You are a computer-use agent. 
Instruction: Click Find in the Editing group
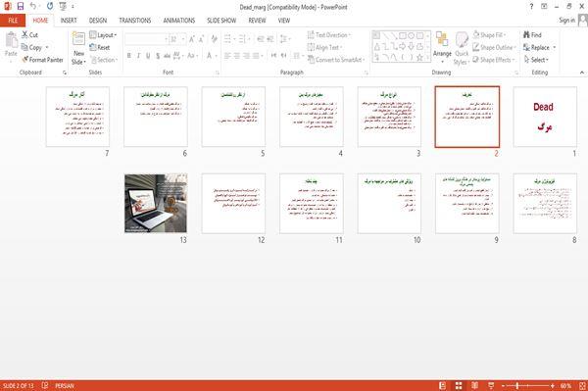pyautogui.click(x=532, y=35)
